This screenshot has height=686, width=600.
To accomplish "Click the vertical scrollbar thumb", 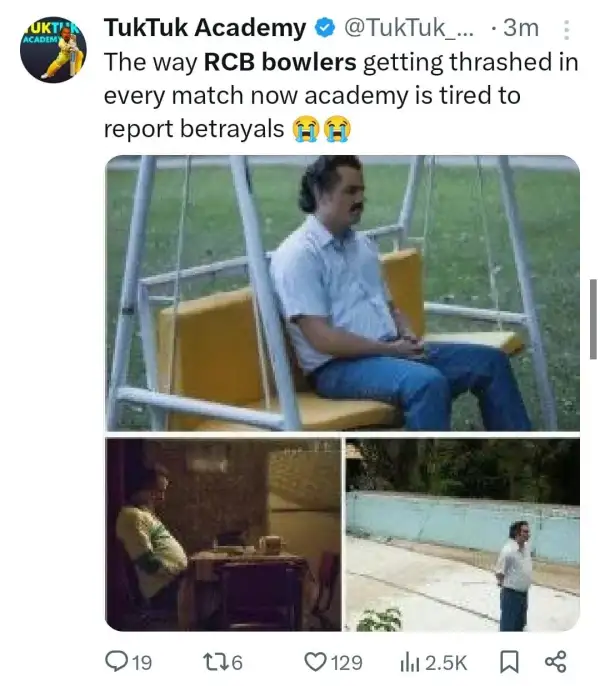I will coord(593,319).
